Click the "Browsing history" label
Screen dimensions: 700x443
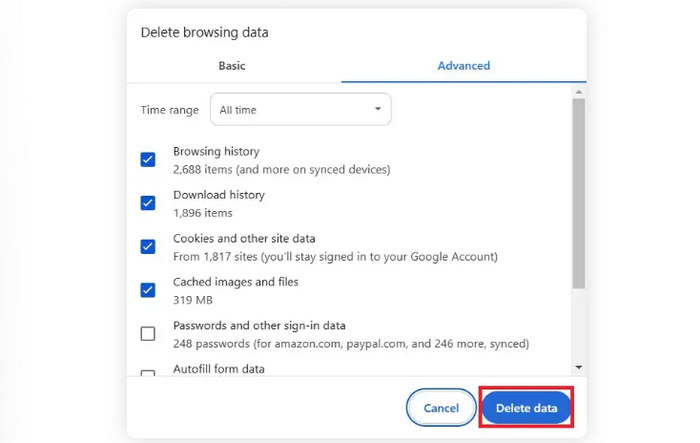[216, 151]
